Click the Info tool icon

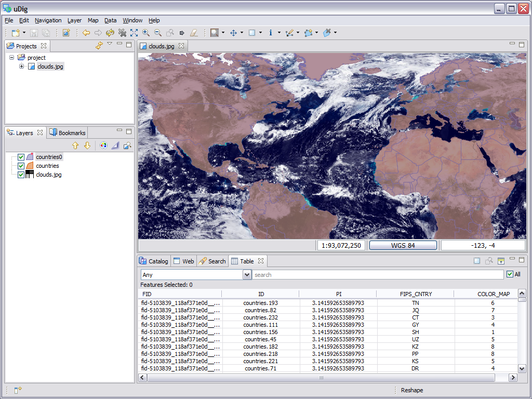(271, 33)
